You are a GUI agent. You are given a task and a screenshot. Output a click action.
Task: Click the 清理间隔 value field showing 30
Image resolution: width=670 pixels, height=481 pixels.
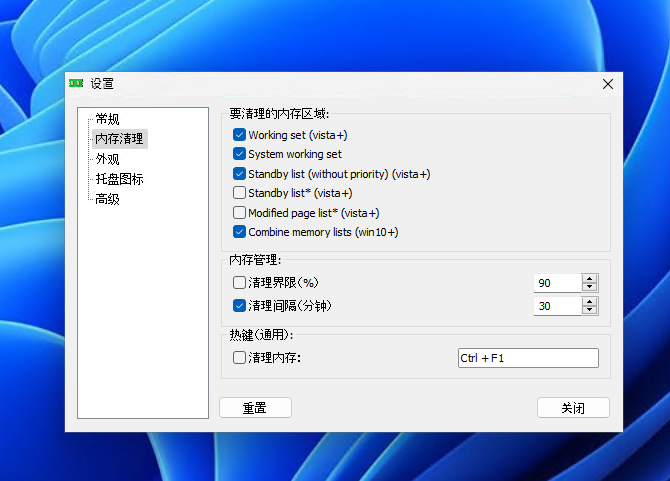tap(558, 306)
